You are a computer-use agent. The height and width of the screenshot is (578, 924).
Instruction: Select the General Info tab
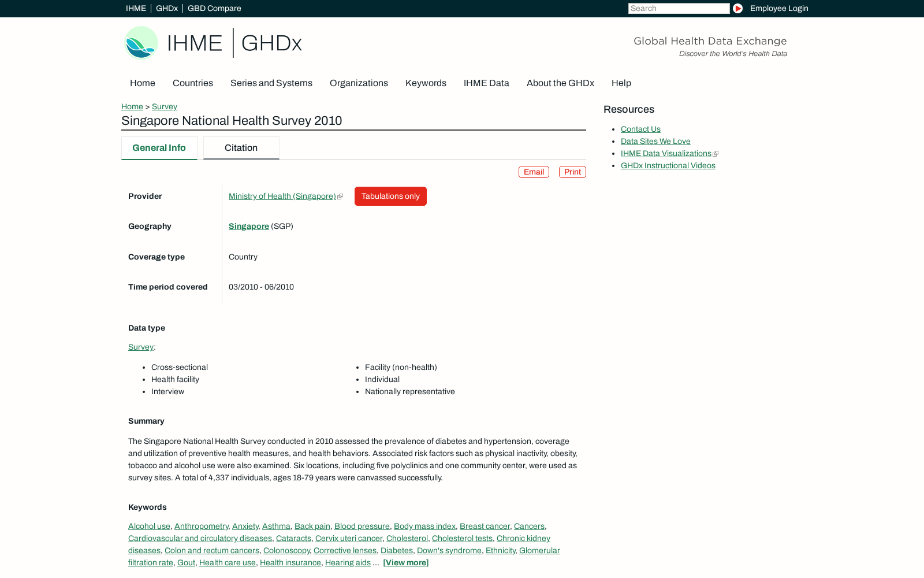pos(159,148)
